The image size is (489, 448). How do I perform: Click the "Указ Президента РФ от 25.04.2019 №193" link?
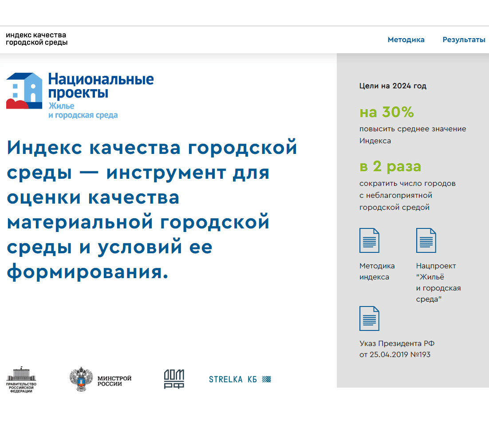point(397,349)
